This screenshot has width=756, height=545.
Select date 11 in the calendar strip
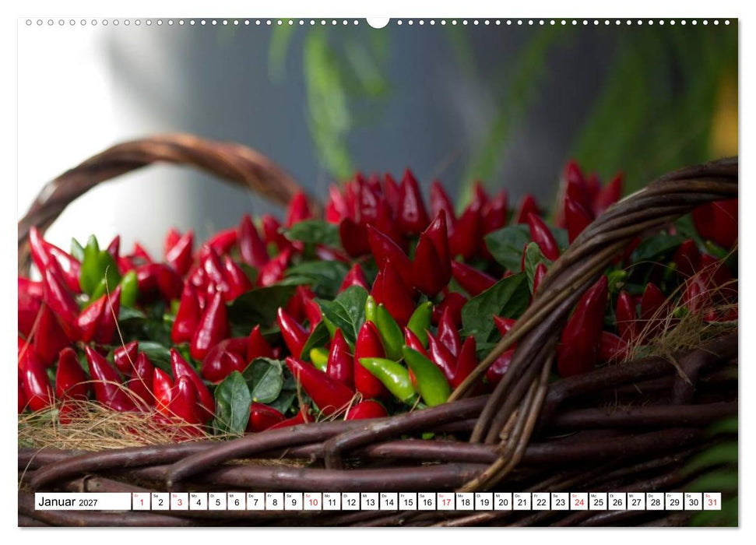point(332,501)
